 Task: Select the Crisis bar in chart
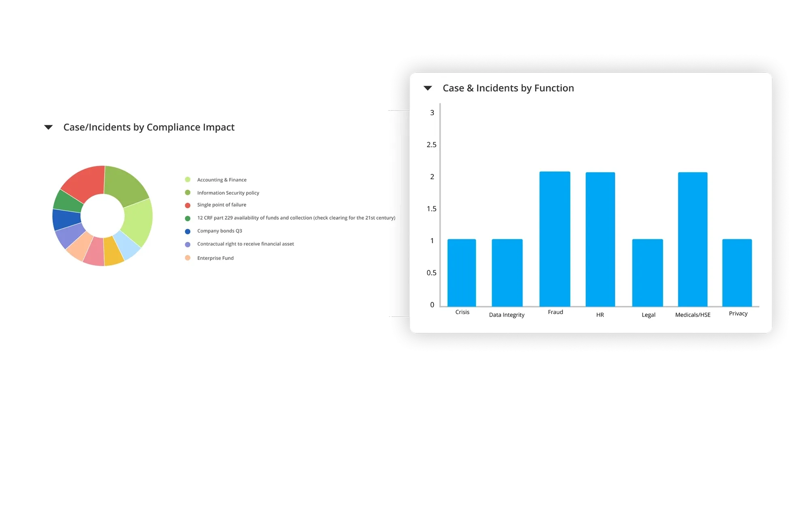pos(461,272)
